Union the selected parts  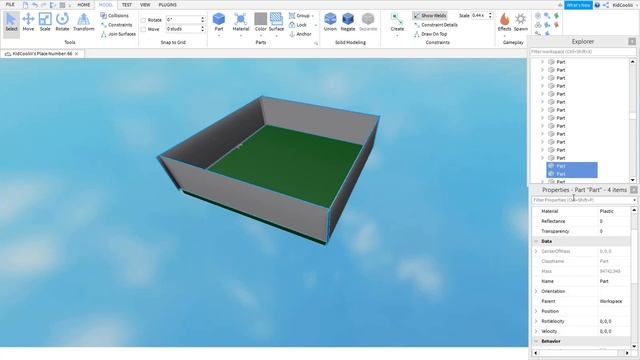pos(330,22)
